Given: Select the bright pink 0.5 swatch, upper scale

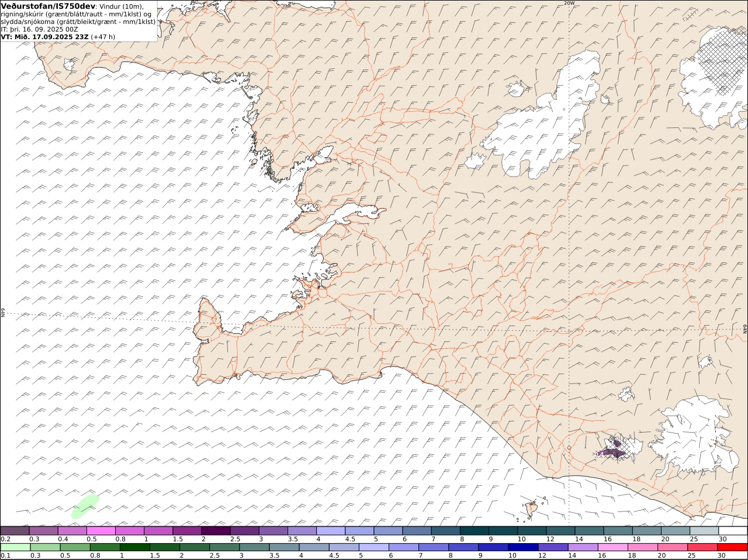Looking at the screenshot, I should pos(101,531).
